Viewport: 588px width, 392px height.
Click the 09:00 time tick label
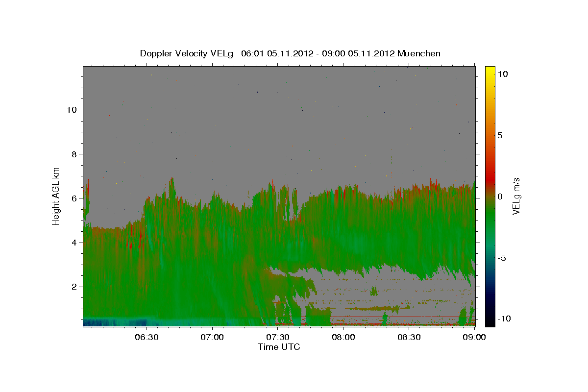click(x=474, y=337)
